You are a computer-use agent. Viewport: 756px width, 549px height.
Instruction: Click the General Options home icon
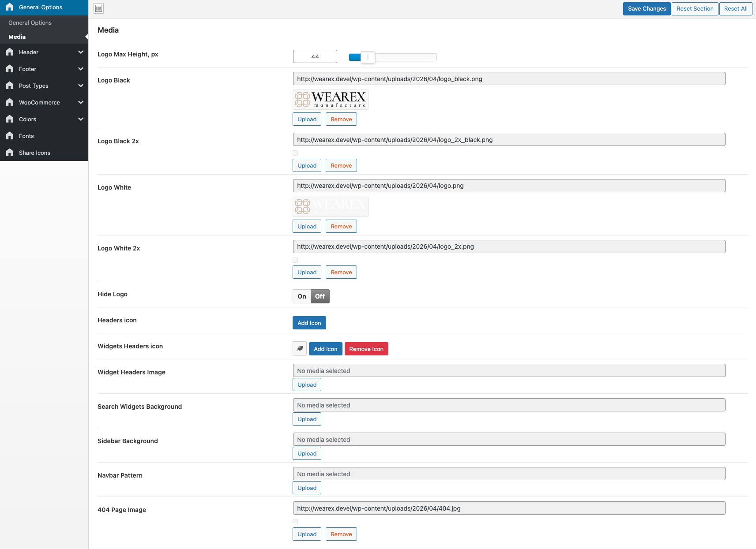pyautogui.click(x=10, y=7)
